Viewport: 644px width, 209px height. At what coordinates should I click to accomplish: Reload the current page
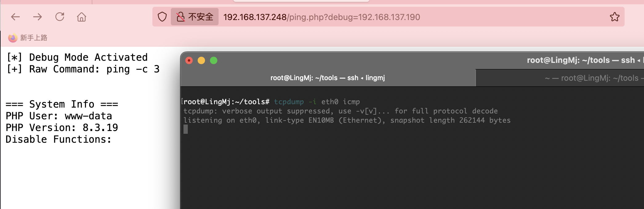pyautogui.click(x=60, y=17)
